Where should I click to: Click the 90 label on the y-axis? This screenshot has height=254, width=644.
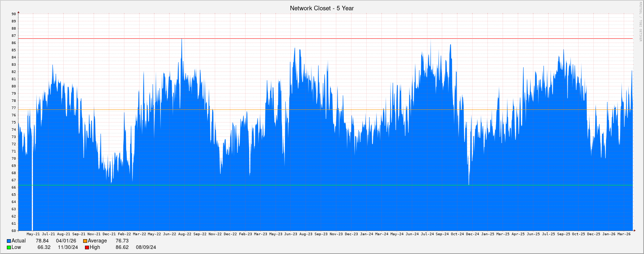pos(14,14)
